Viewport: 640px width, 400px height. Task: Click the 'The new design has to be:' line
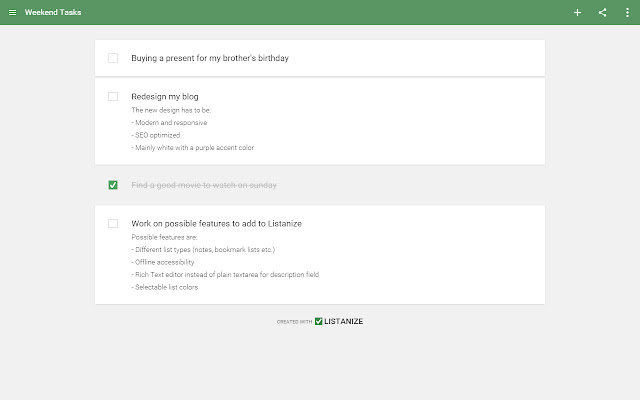[171, 110]
